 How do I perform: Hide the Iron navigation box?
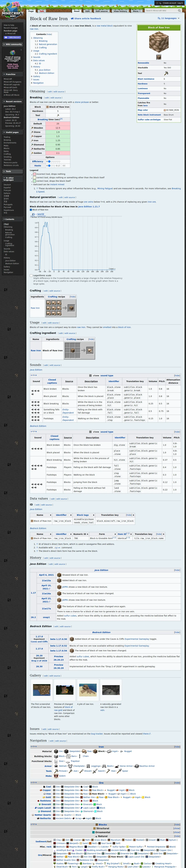pos(177,747)
